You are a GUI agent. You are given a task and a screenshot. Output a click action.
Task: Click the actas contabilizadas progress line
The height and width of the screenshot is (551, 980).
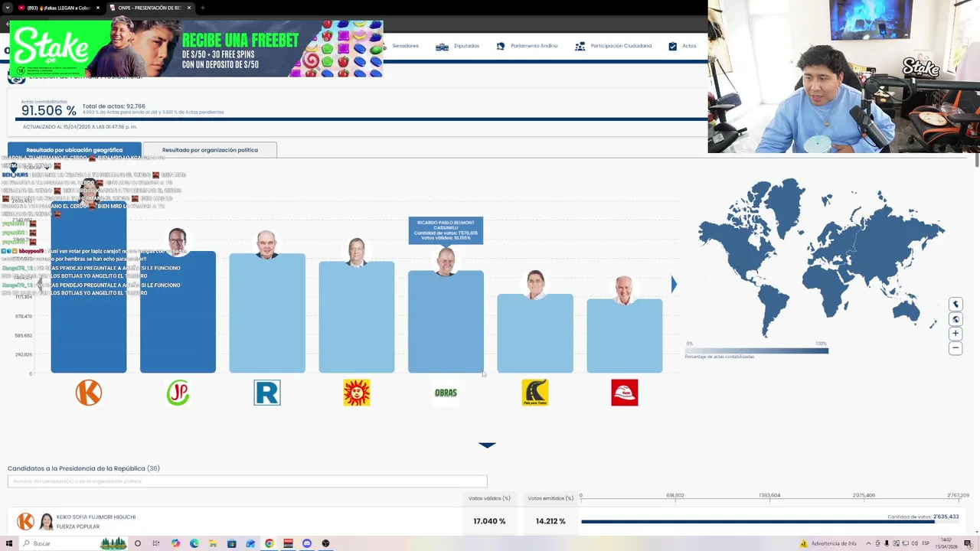(x=361, y=119)
